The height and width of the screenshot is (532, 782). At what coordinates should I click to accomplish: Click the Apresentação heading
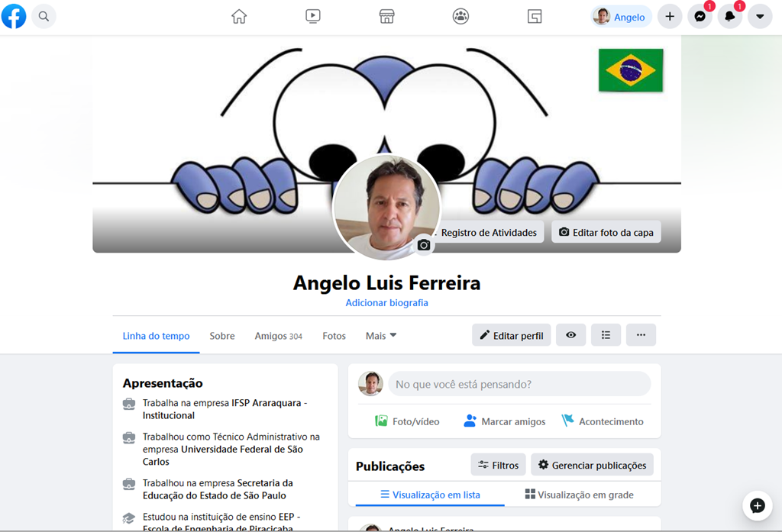click(163, 383)
